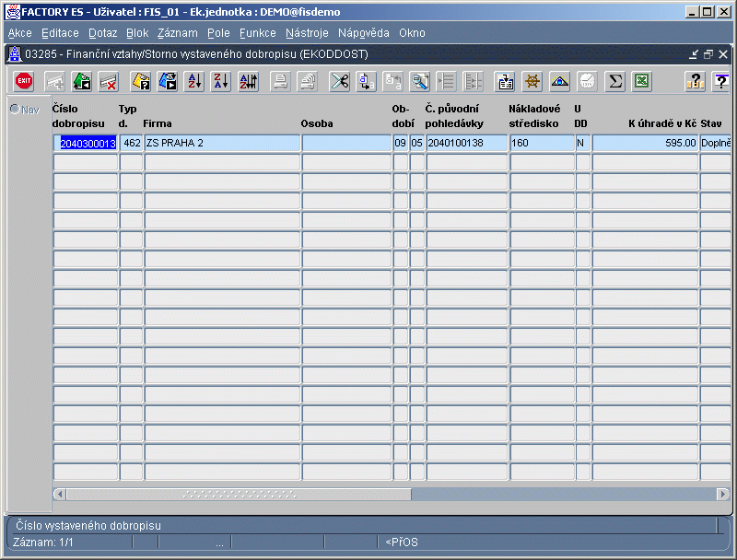Click the rightmost context help question icon
The width and height of the screenshot is (737, 560).
coord(721,81)
